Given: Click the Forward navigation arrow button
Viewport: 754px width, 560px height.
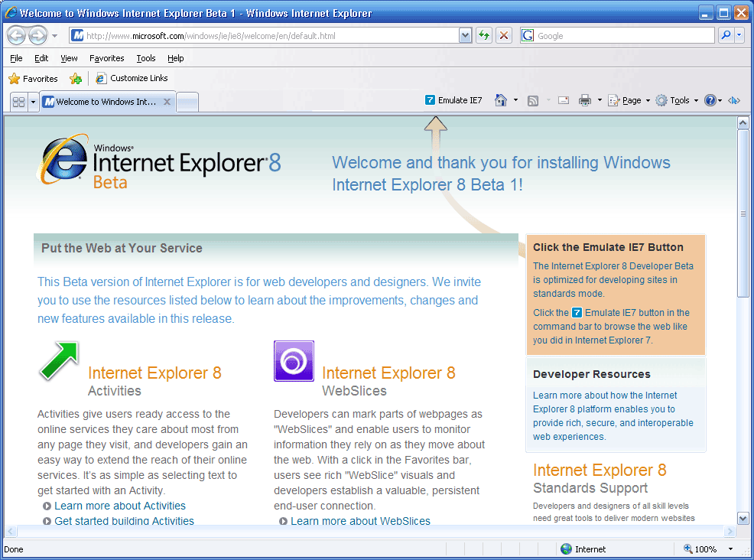Looking at the screenshot, I should pyautogui.click(x=37, y=36).
